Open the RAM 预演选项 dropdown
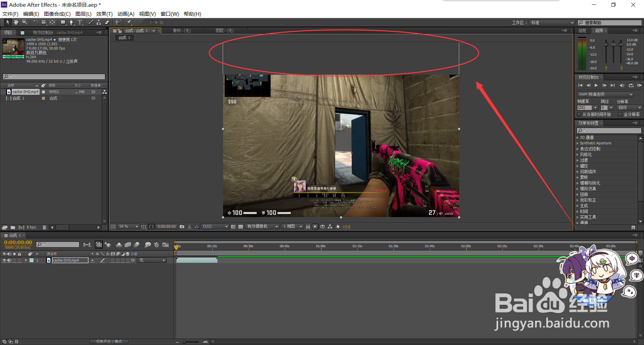 (605, 94)
